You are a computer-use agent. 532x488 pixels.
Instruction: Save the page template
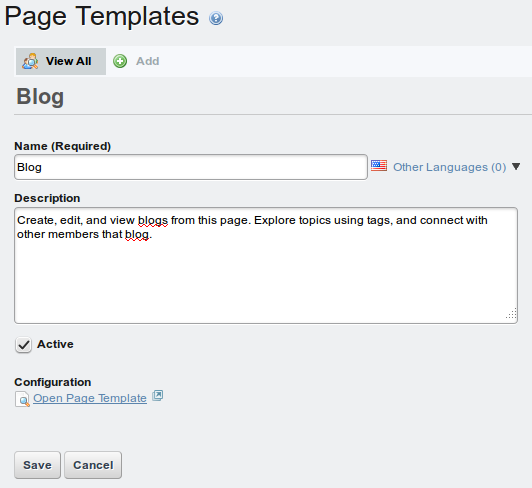click(x=37, y=465)
